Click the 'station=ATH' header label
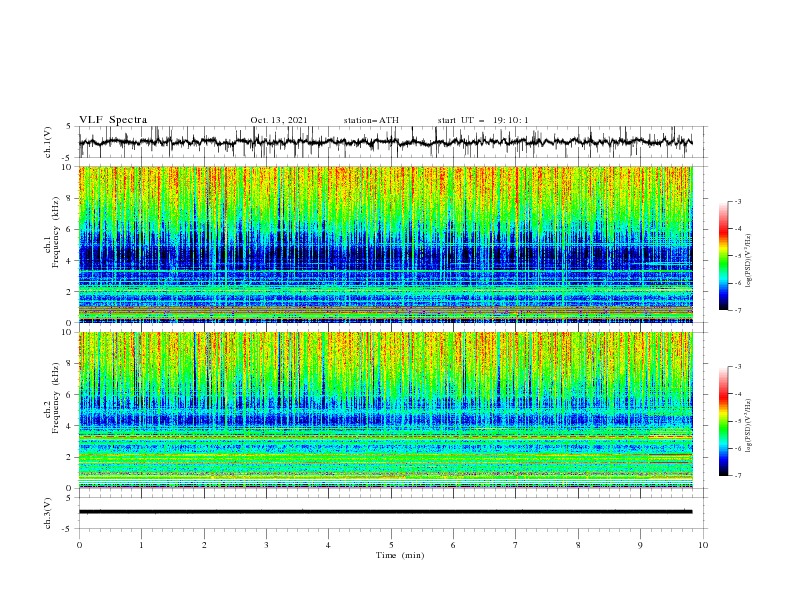The height and width of the screenshot is (612, 792). 371,120
